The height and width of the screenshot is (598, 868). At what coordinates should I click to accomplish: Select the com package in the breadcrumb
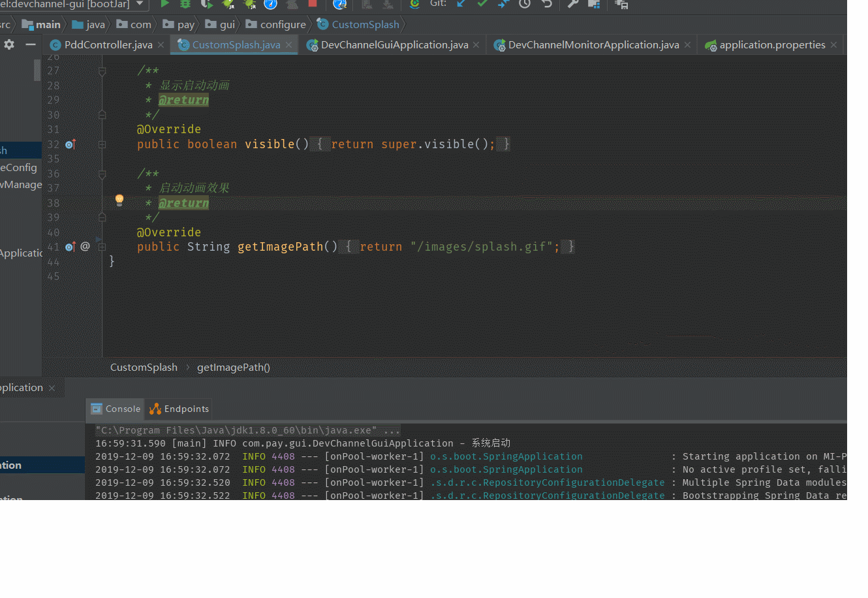[x=134, y=25]
